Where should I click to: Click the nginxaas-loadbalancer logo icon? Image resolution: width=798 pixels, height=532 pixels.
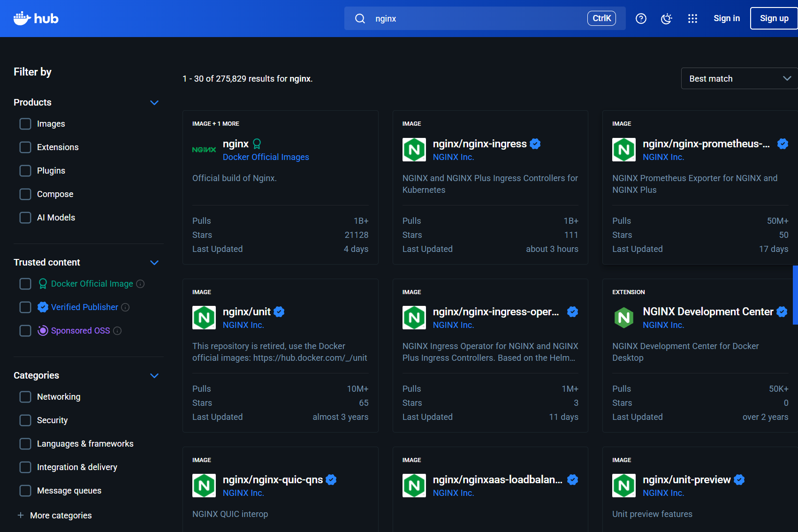(x=414, y=486)
